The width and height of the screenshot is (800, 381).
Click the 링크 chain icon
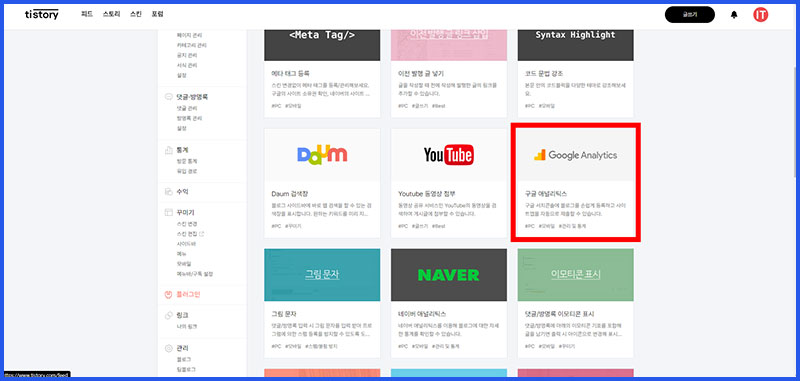click(168, 316)
